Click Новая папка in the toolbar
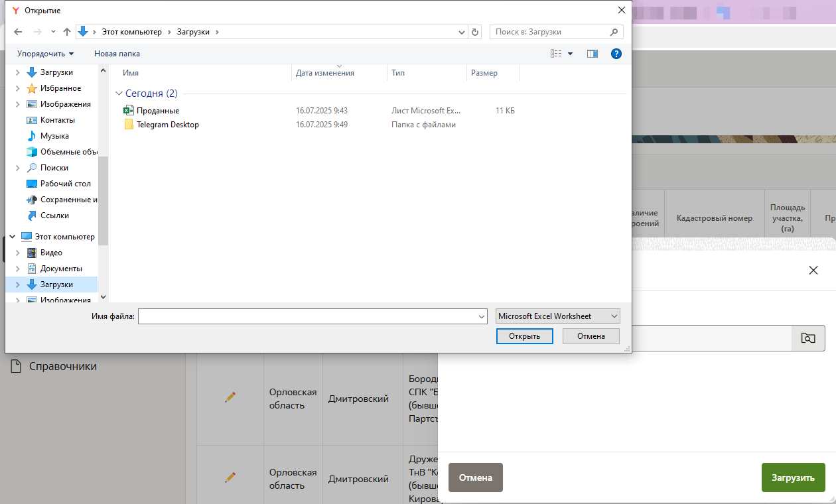The image size is (836, 504). click(117, 54)
